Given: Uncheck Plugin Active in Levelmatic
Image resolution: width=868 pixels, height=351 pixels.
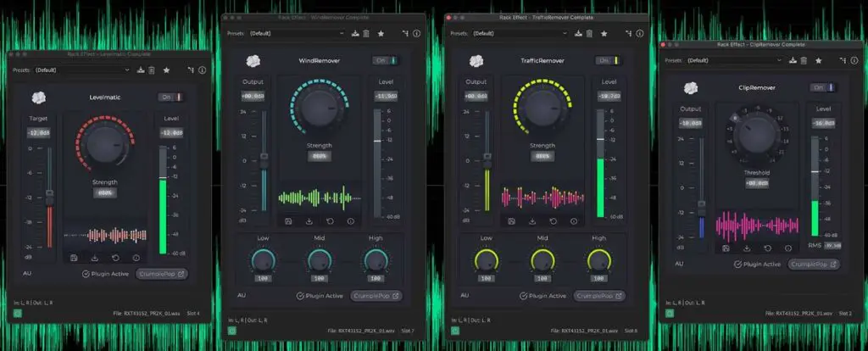Looking at the screenshot, I should point(86,274).
